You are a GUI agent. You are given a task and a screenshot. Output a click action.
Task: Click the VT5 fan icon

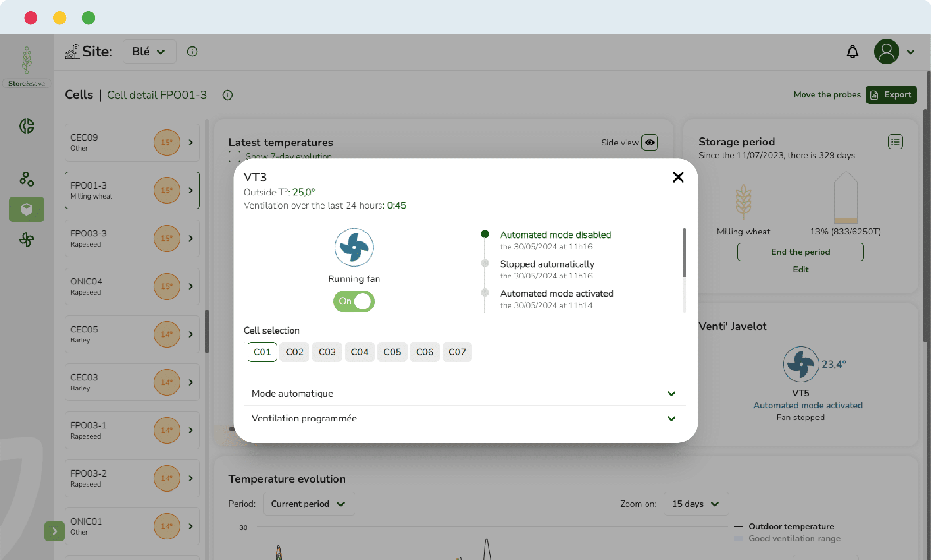tap(800, 364)
